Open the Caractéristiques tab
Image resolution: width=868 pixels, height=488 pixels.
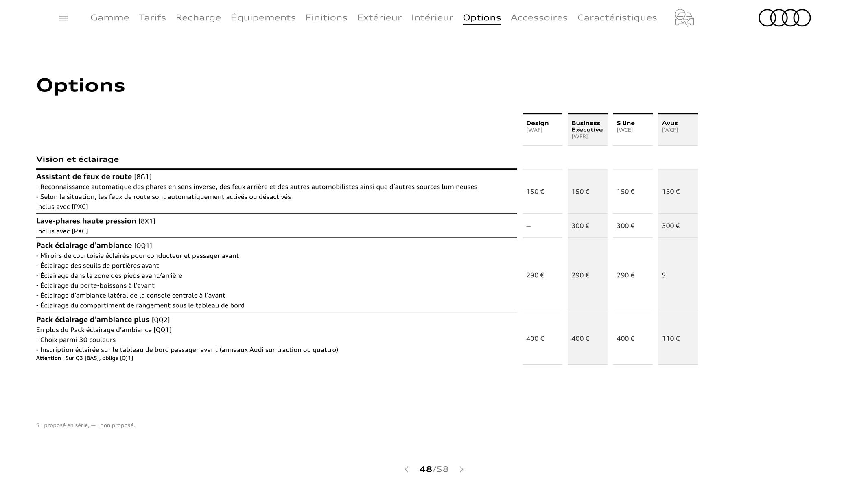point(617,17)
